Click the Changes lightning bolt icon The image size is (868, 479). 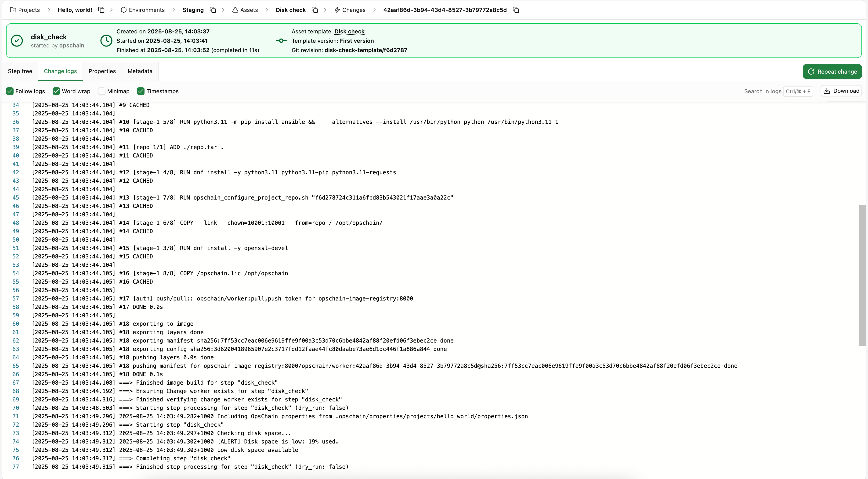click(x=337, y=10)
